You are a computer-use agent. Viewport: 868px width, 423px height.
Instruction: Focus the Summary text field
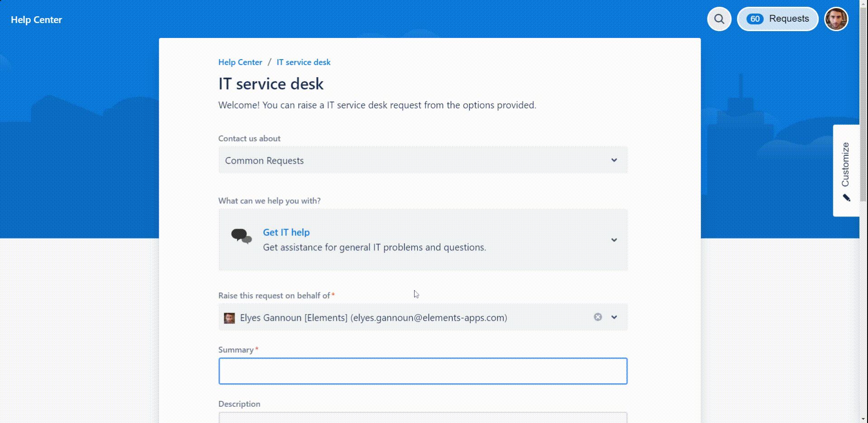coord(423,371)
